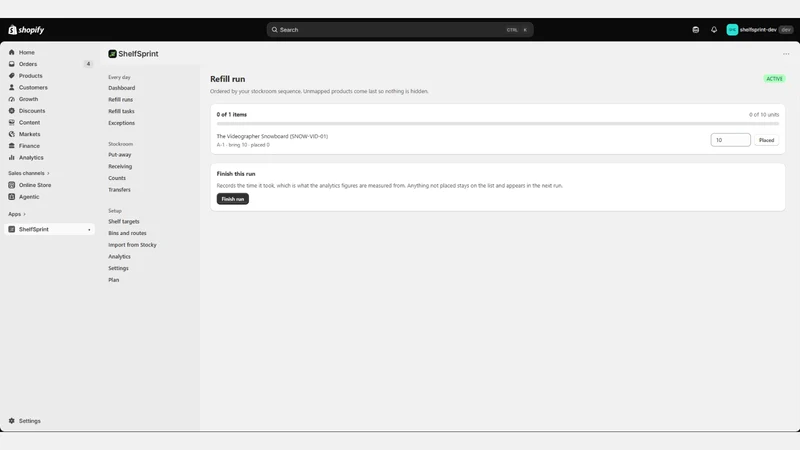Image resolution: width=800 pixels, height=450 pixels.
Task: Click the ShelfSprint logo in app header
Action: tap(112, 54)
